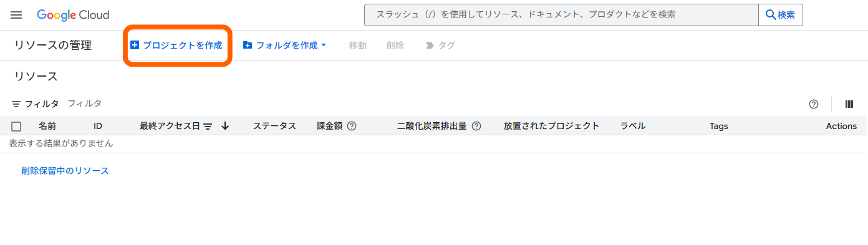Image resolution: width=868 pixels, height=245 pixels.
Task: Open the hamburger navigation menu
Action: click(16, 15)
